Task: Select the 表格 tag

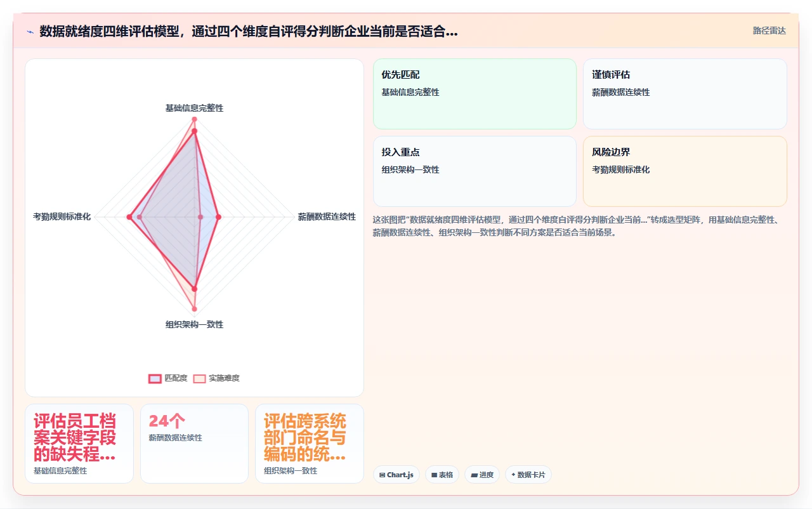Action: coord(442,475)
